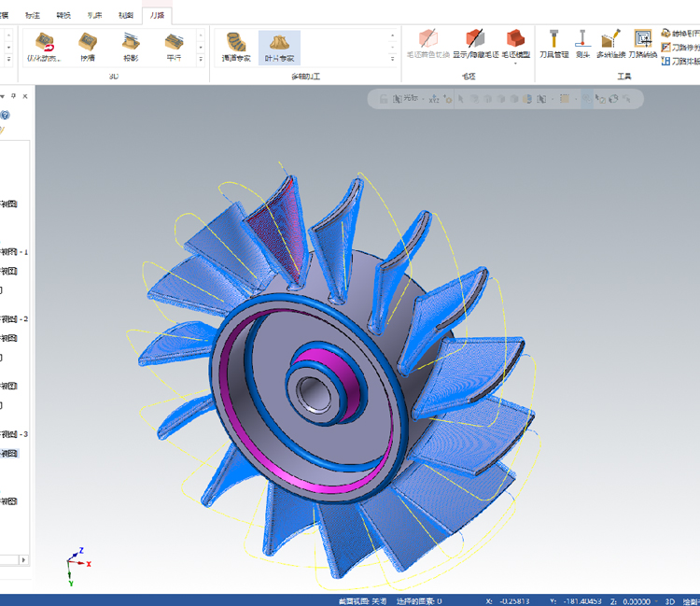The height and width of the screenshot is (606, 700).
Task: Switch to the 标注 ribbon tab
Action: [x=33, y=15]
